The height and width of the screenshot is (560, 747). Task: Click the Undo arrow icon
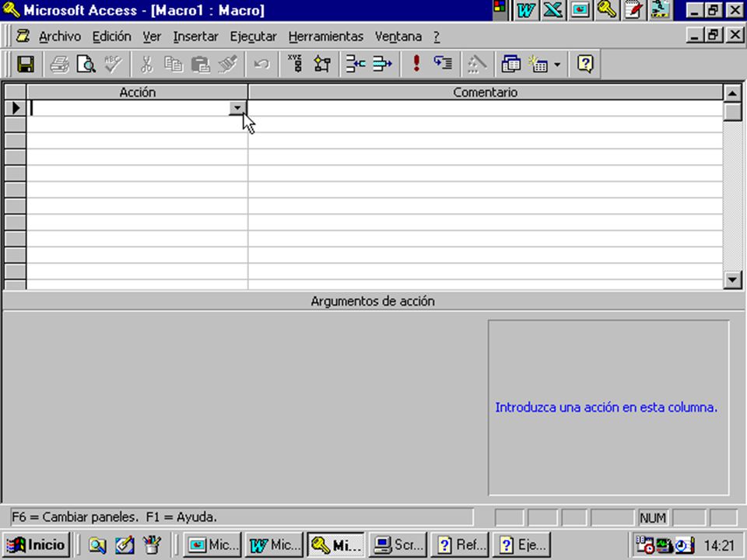[x=261, y=64]
